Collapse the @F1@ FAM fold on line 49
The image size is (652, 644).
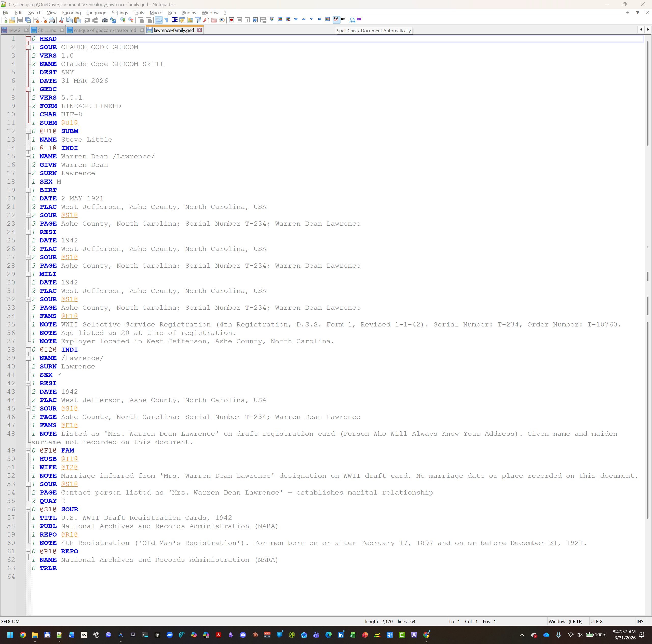tap(28, 450)
